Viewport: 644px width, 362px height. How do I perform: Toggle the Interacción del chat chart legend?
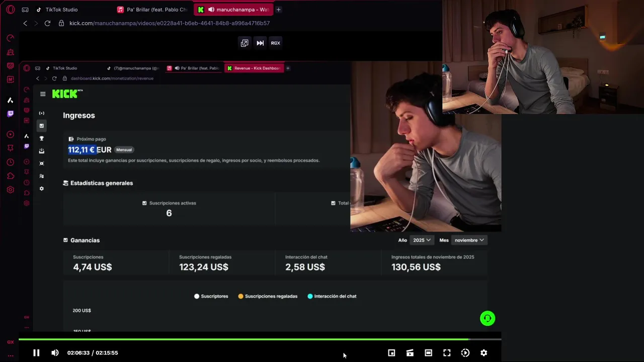[332, 296]
